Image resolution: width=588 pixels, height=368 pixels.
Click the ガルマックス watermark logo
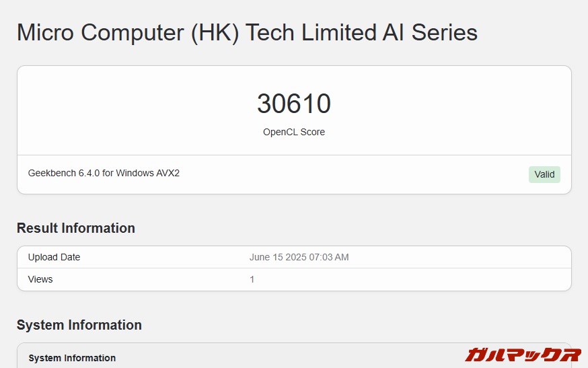[522, 355]
